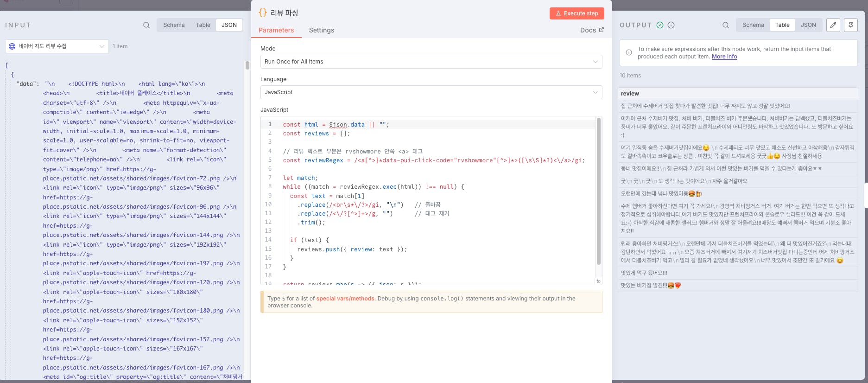
Task: Open search in the OUTPUT panel
Action: click(x=726, y=25)
